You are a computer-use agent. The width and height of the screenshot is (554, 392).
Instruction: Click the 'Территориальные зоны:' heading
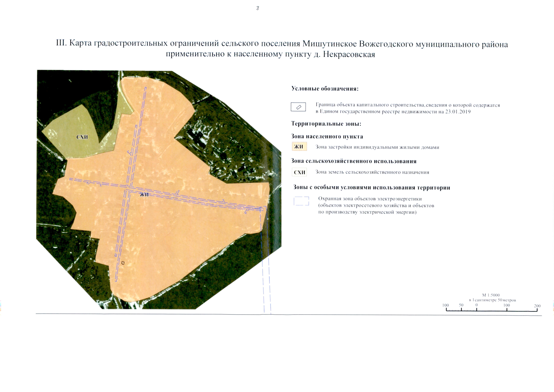pyautogui.click(x=326, y=124)
